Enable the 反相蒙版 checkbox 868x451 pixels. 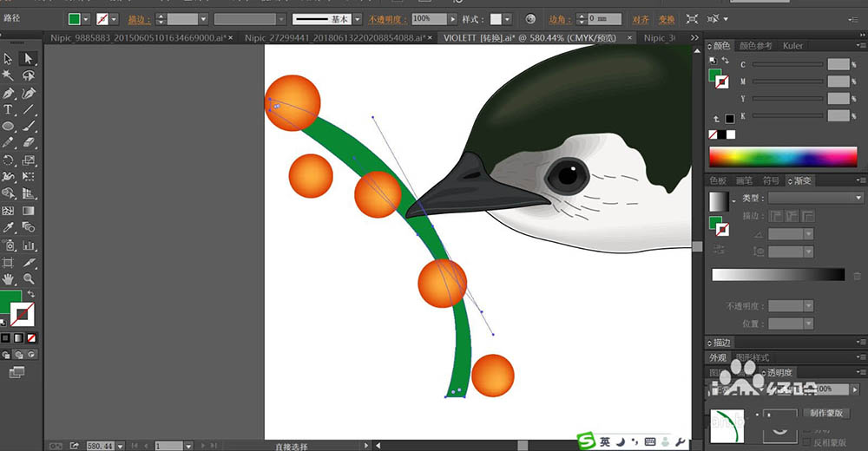pyautogui.click(x=806, y=441)
